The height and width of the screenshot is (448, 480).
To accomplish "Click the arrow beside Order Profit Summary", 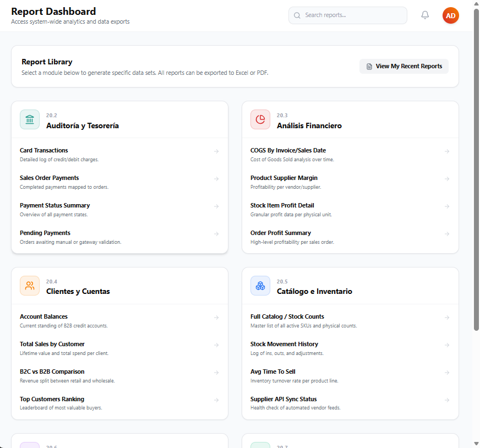I will click(447, 234).
